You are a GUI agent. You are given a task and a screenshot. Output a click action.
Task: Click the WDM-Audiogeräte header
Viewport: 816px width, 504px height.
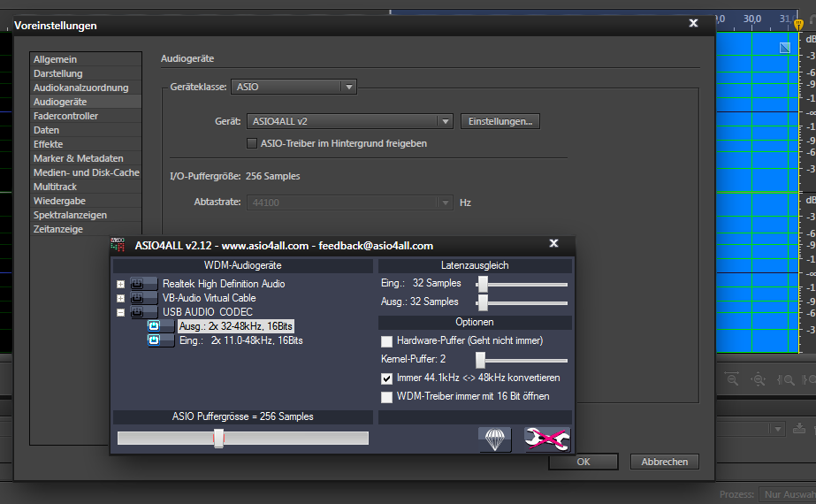click(243, 265)
